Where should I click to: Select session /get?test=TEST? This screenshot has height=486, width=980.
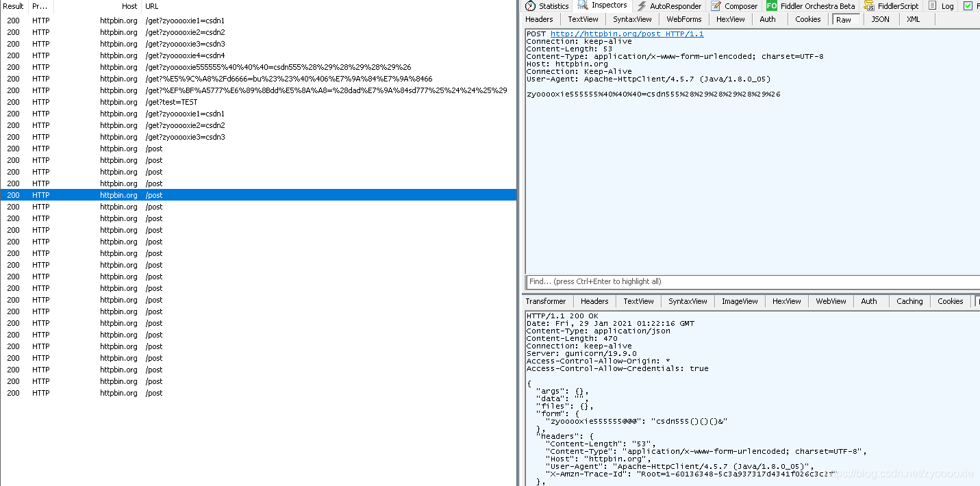(x=258, y=102)
